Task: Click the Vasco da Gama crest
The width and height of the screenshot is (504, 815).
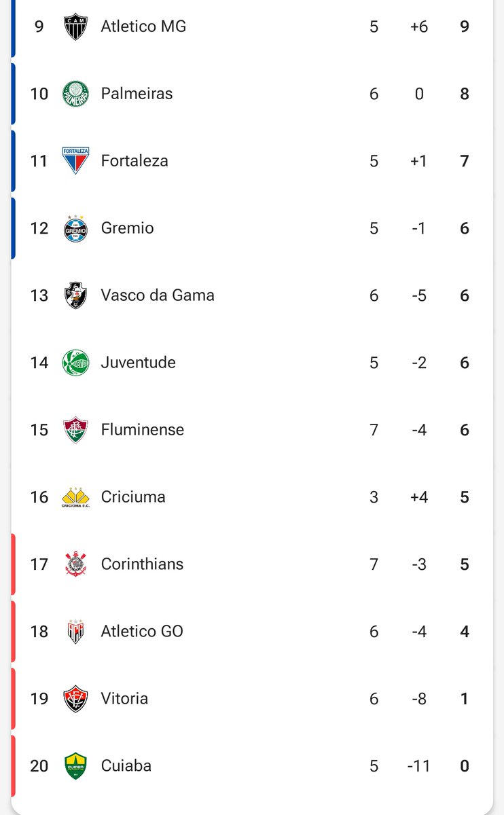Action: click(75, 295)
